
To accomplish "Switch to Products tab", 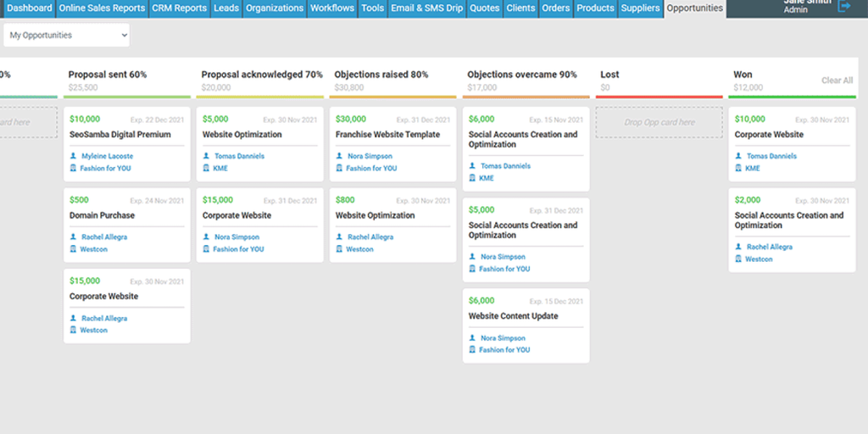I will [596, 8].
